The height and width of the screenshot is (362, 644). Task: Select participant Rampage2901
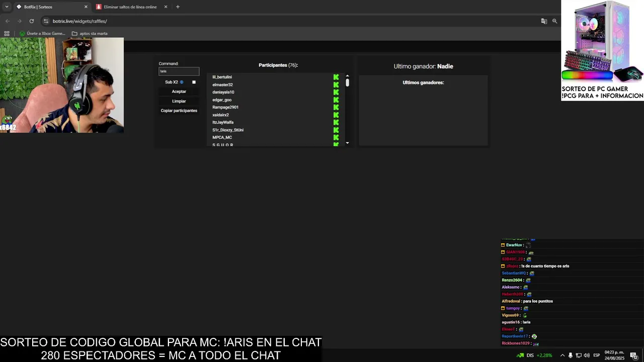pos(225,107)
